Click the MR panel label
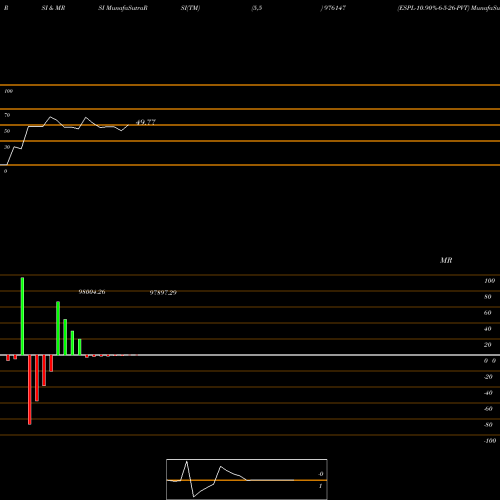 446,260
